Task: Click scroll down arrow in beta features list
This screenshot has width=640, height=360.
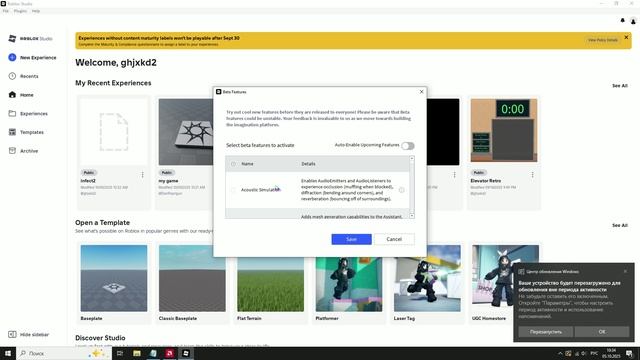Action: pyautogui.click(x=412, y=216)
